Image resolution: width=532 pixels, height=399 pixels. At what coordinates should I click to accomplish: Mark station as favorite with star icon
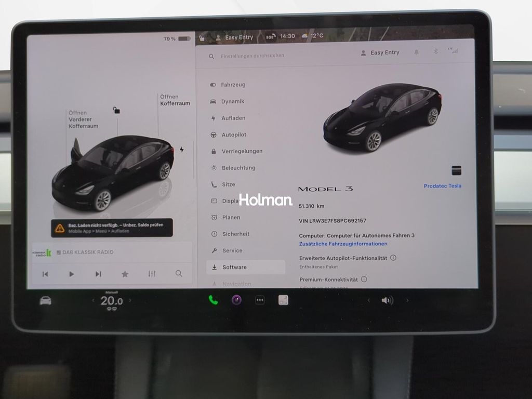(125, 274)
